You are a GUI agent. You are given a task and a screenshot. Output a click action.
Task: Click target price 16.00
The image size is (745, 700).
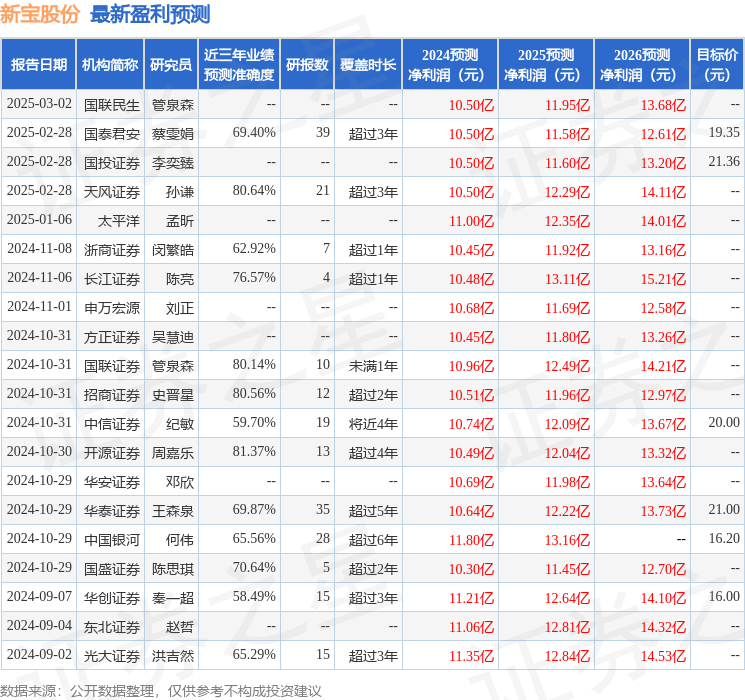click(724, 596)
